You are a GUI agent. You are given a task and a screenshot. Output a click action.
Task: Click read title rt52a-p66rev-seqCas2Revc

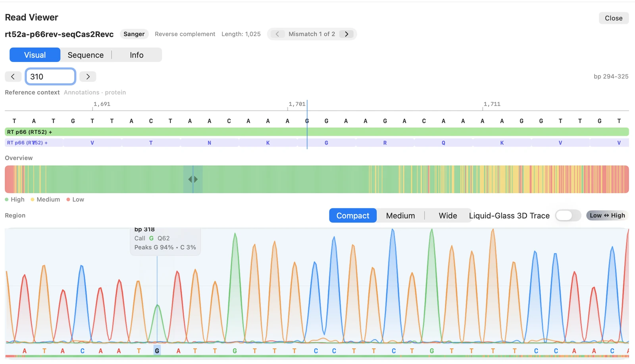click(x=59, y=34)
